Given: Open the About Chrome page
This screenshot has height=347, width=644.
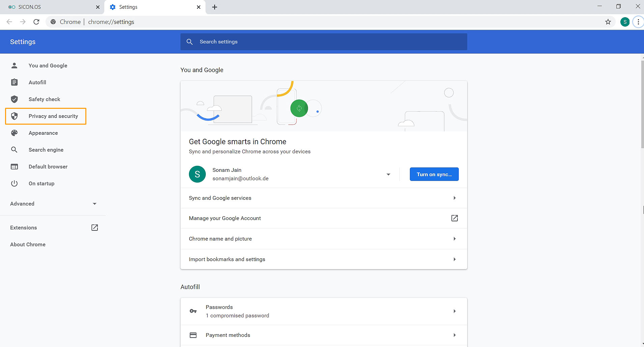Looking at the screenshot, I should 28,245.
